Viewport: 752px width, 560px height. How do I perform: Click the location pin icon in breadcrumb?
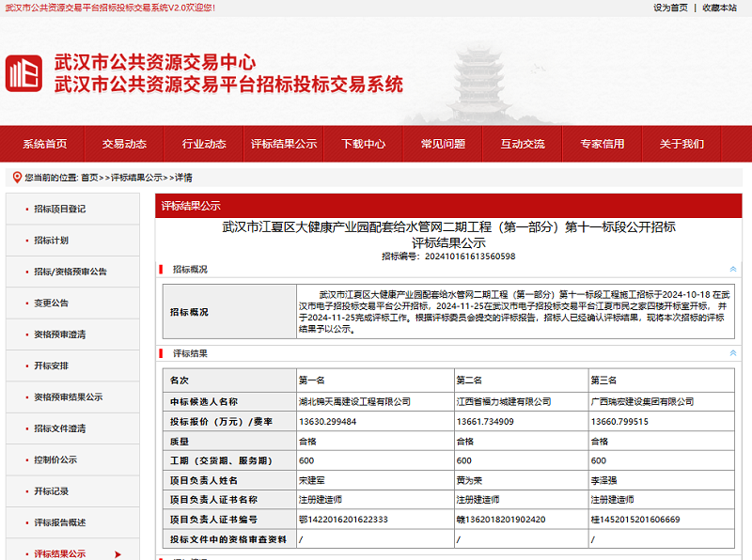pos(17,177)
